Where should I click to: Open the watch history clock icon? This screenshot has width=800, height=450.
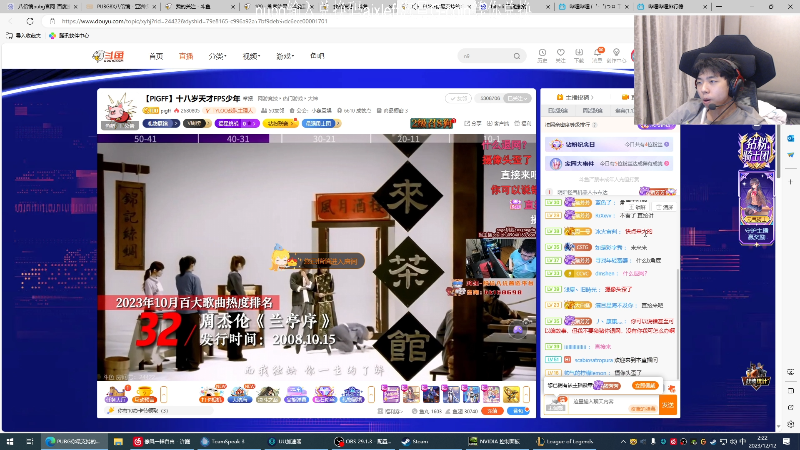click(x=542, y=55)
